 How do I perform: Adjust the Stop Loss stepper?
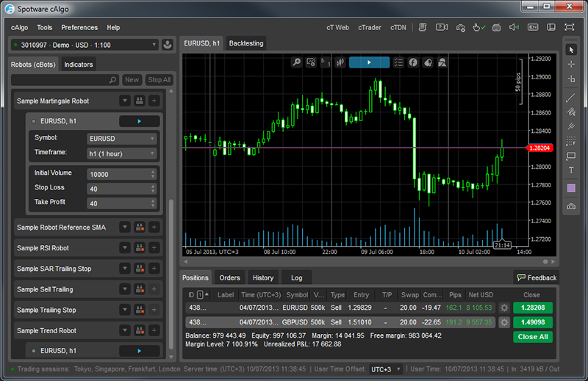153,189
